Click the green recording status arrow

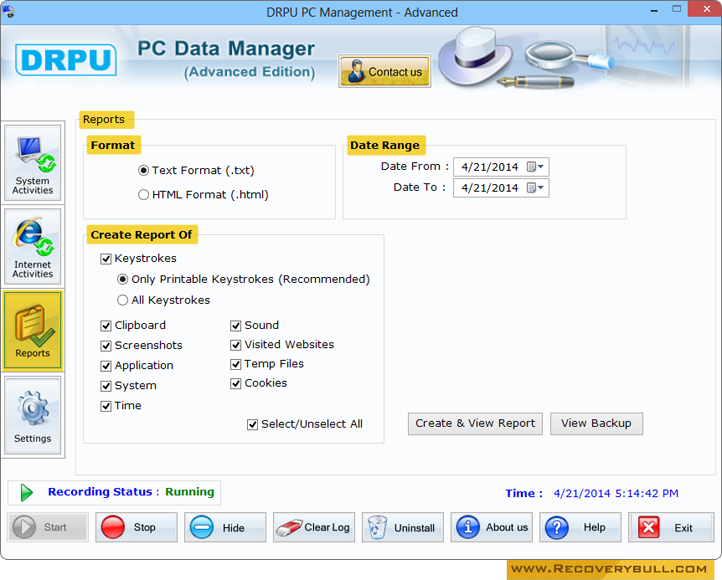pos(27,493)
